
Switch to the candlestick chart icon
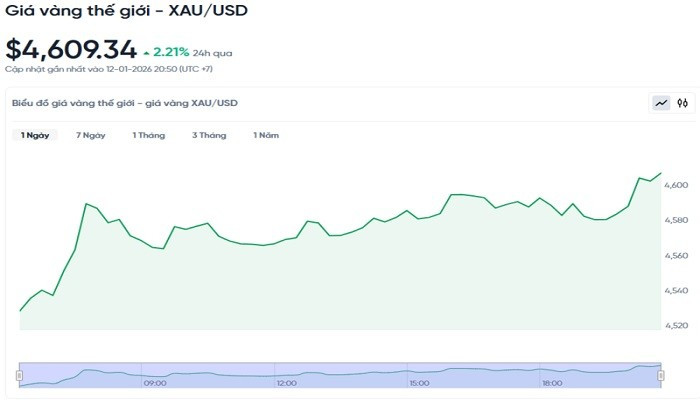point(682,103)
